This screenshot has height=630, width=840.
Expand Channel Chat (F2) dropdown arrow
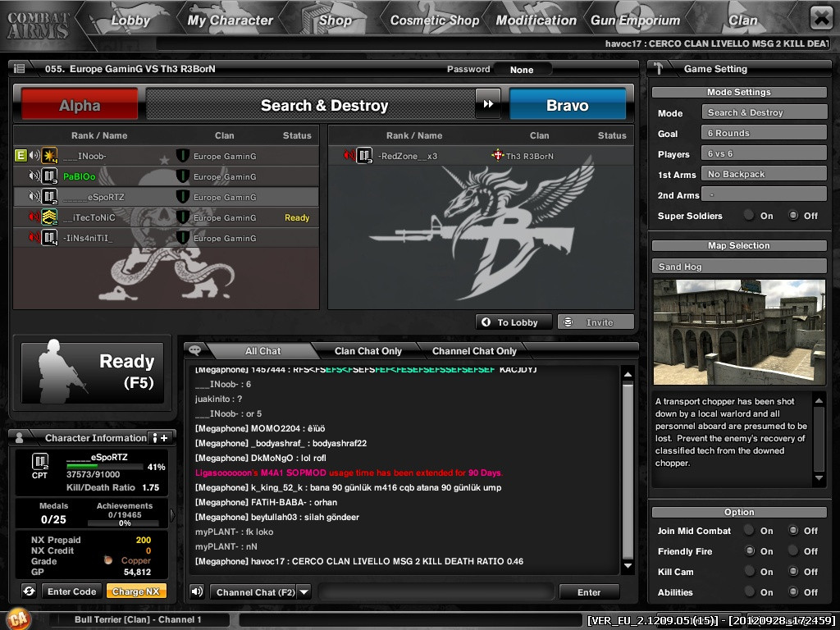pos(304,592)
